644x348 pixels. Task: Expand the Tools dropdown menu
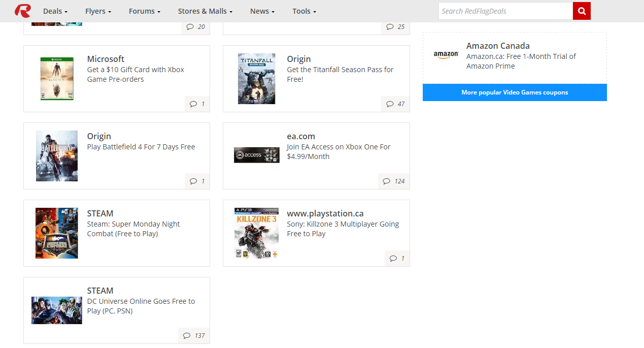pos(304,11)
